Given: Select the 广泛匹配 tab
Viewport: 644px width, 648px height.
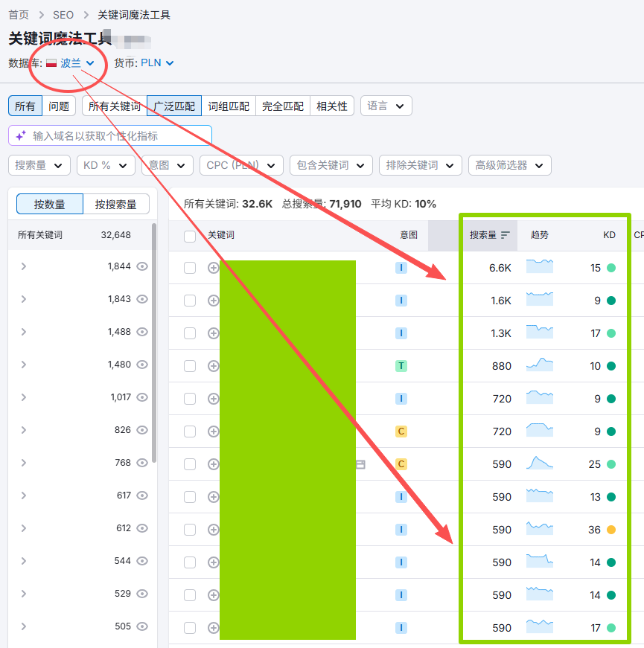Looking at the screenshot, I should pos(174,106).
